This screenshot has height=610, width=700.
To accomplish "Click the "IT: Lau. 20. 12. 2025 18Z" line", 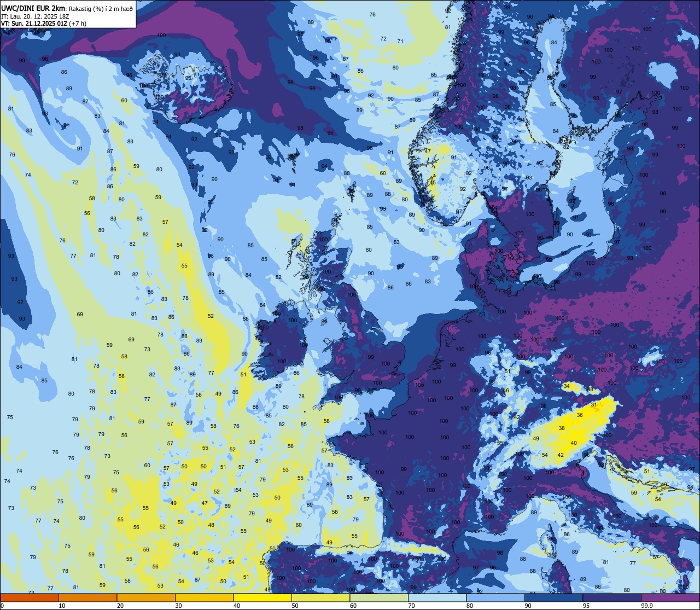I will tap(35, 16).
